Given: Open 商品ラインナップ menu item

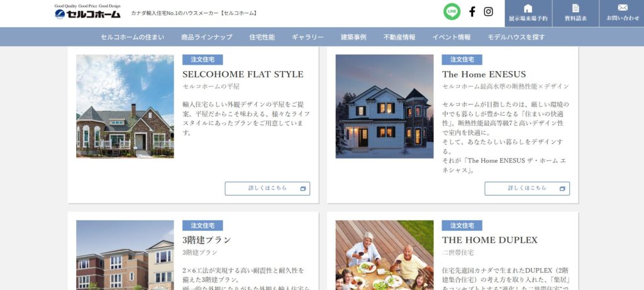Looking at the screenshot, I should [206, 37].
